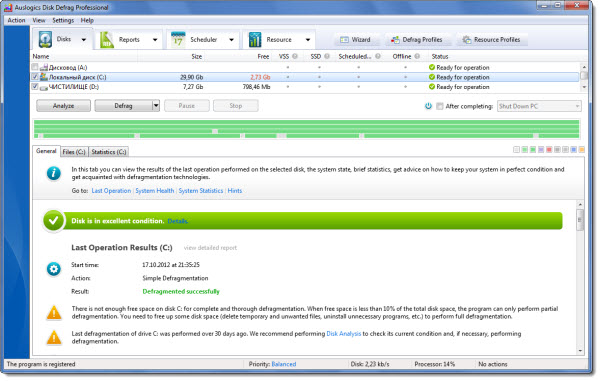This screenshot has width=600, height=381.
Task: Open the Shut Down PC combo box
Action: [x=539, y=106]
